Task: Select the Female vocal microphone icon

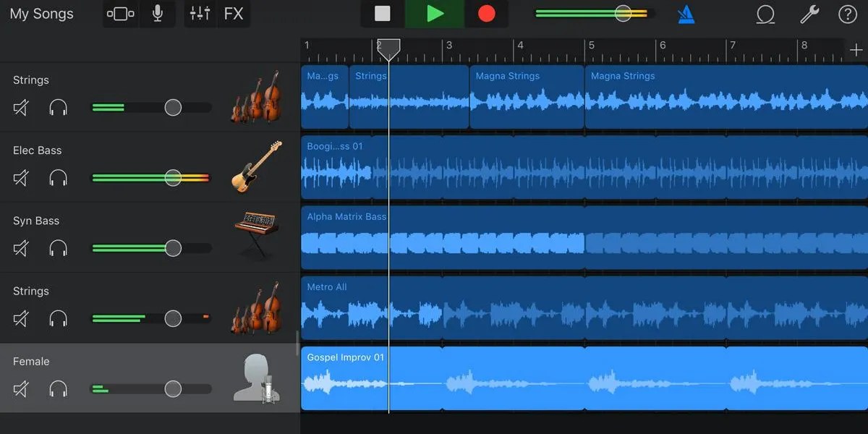Action: (x=257, y=378)
